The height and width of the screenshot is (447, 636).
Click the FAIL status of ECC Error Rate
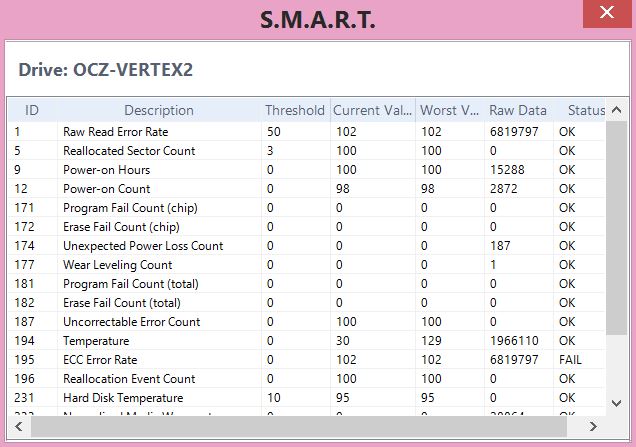coord(570,360)
